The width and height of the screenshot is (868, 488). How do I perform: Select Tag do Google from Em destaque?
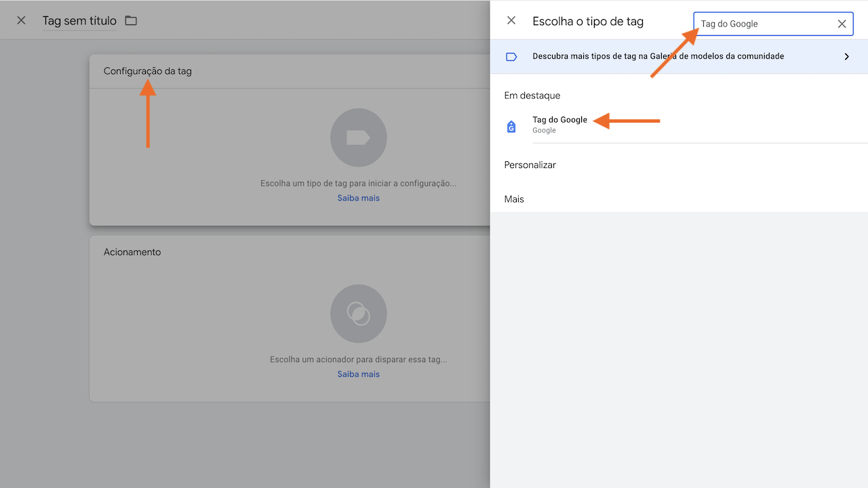coord(559,119)
